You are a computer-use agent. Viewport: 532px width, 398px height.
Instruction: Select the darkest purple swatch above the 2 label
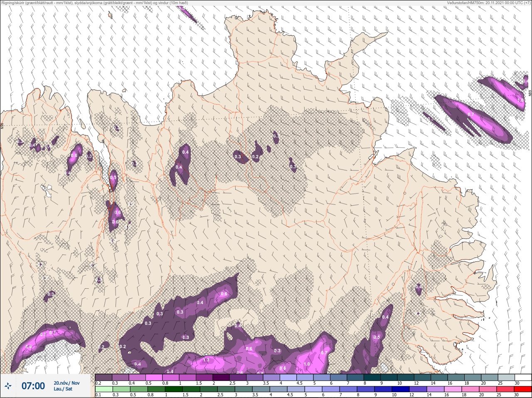point(222,377)
